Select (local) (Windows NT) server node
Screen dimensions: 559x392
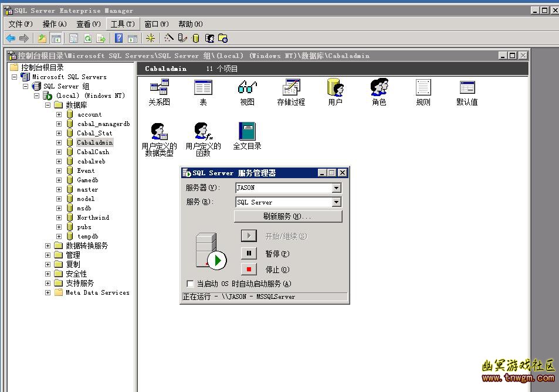(x=90, y=96)
